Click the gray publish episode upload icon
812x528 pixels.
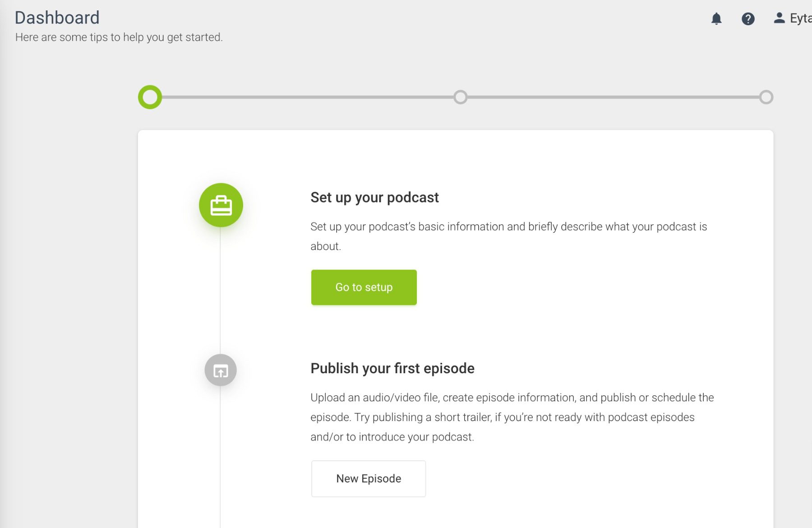[x=220, y=370]
